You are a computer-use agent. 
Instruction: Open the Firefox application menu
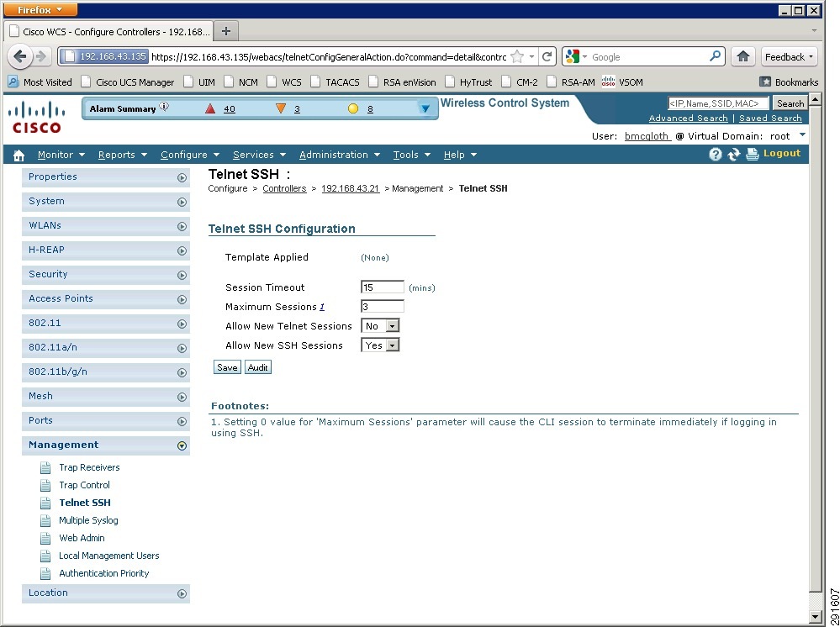[x=40, y=9]
